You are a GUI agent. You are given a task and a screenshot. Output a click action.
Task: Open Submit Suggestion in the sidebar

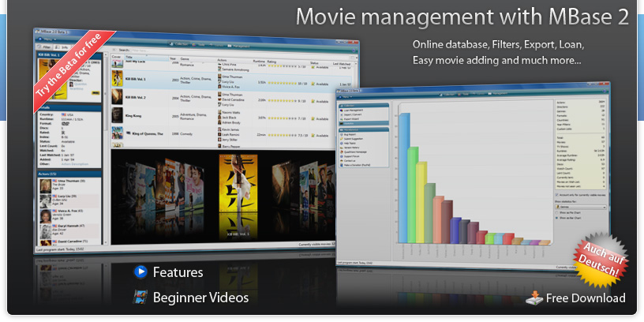352,139
